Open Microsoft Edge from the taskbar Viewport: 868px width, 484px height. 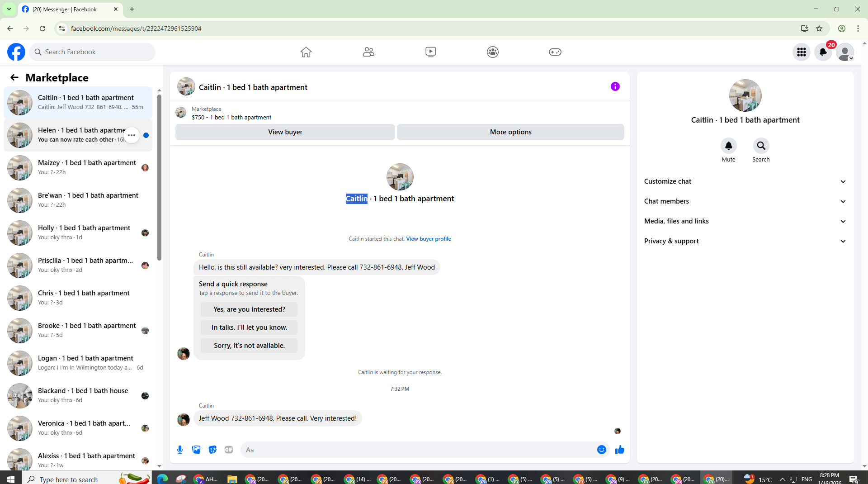coord(162,479)
